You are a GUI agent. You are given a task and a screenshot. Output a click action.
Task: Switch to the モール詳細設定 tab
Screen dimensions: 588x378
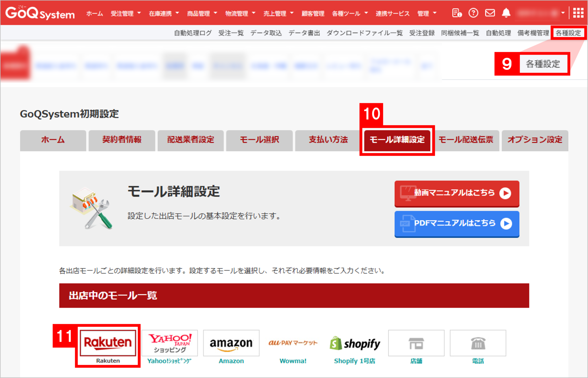coord(397,140)
